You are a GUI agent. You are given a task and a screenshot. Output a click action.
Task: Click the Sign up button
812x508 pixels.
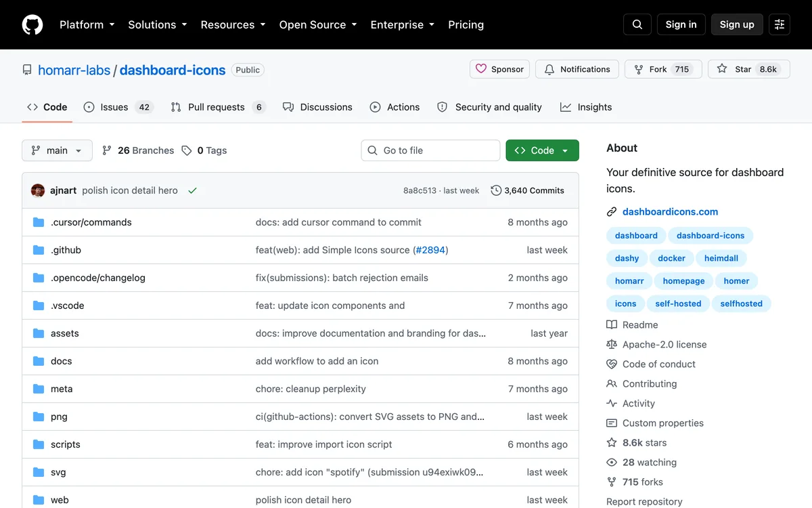pos(737,24)
